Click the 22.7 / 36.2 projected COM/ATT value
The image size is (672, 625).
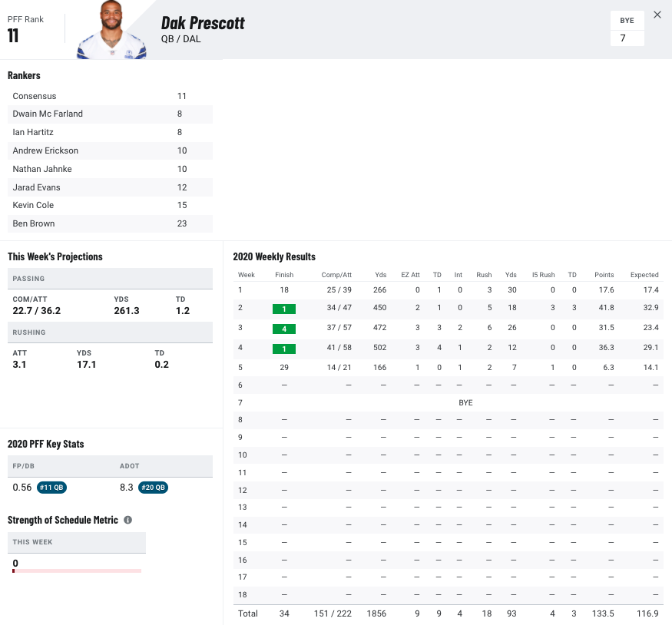click(36, 310)
